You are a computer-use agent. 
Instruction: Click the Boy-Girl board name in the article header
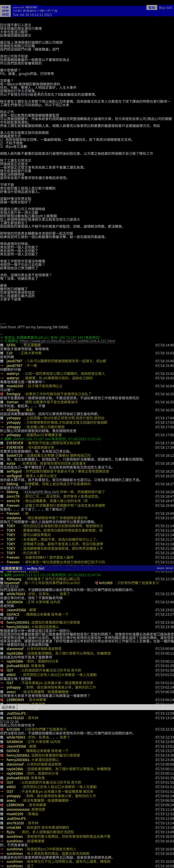click(x=166, y=7)
